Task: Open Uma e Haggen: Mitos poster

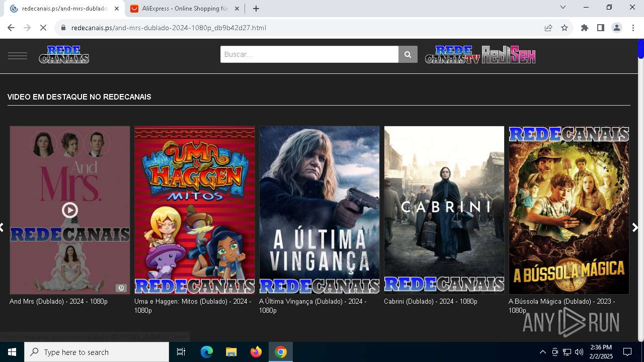Action: tap(195, 210)
